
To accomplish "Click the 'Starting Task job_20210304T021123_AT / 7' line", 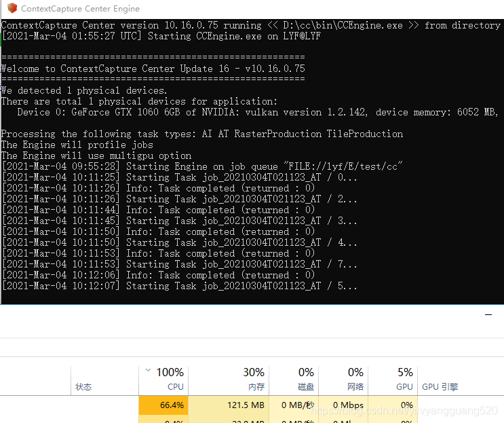I will tap(180, 264).
